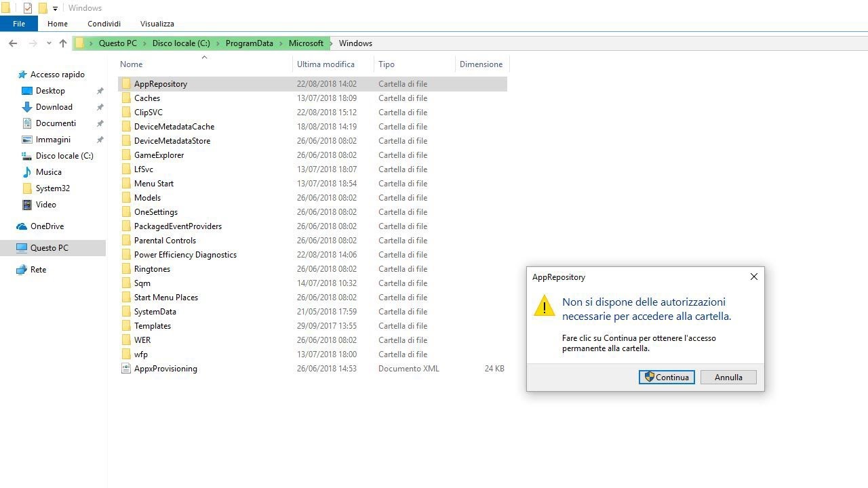The height and width of the screenshot is (488, 868).
Task: Click ProgramData in the address path
Action: [x=250, y=43]
